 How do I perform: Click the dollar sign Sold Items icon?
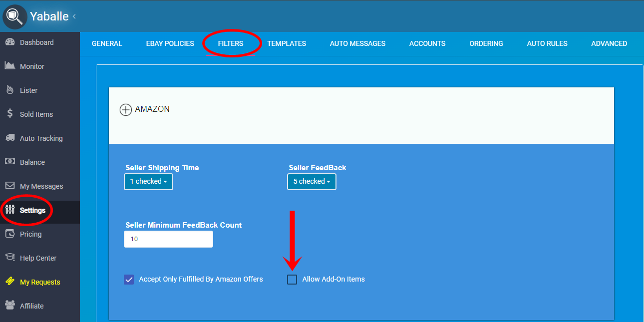(x=10, y=114)
